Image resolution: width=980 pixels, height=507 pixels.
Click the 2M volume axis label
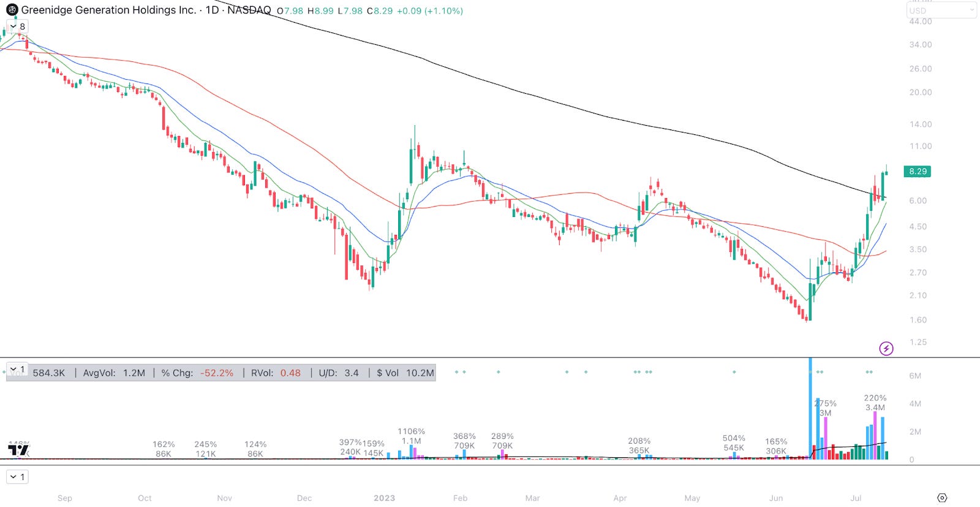tap(915, 432)
